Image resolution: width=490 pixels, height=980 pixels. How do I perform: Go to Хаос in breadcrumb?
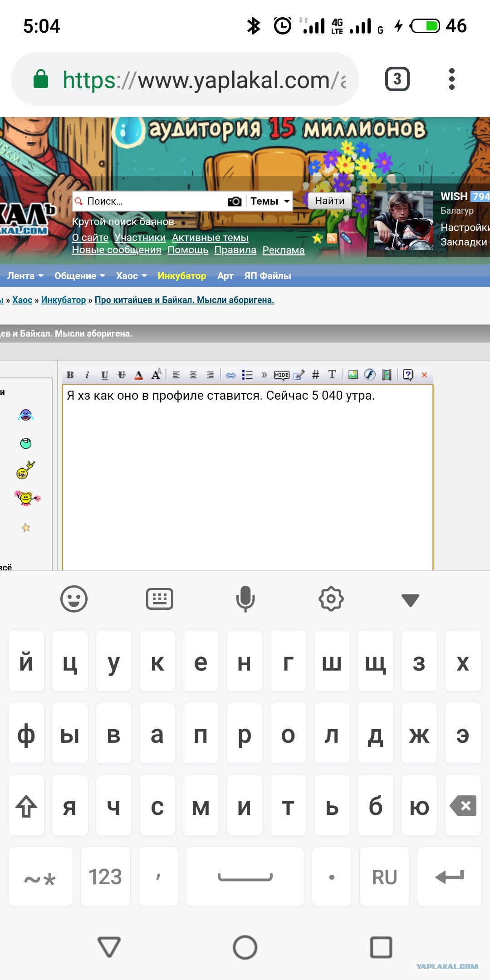click(22, 300)
